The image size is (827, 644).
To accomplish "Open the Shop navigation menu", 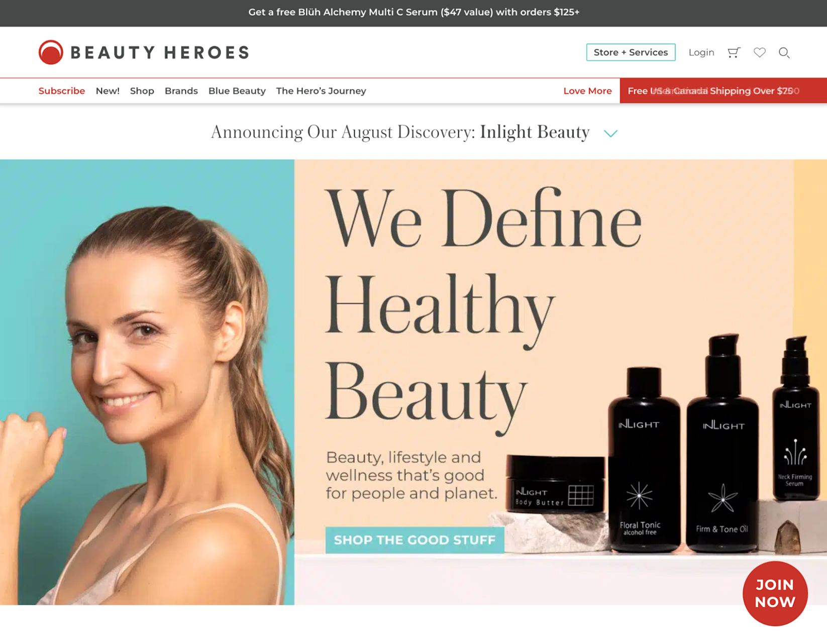I will pyautogui.click(x=142, y=91).
